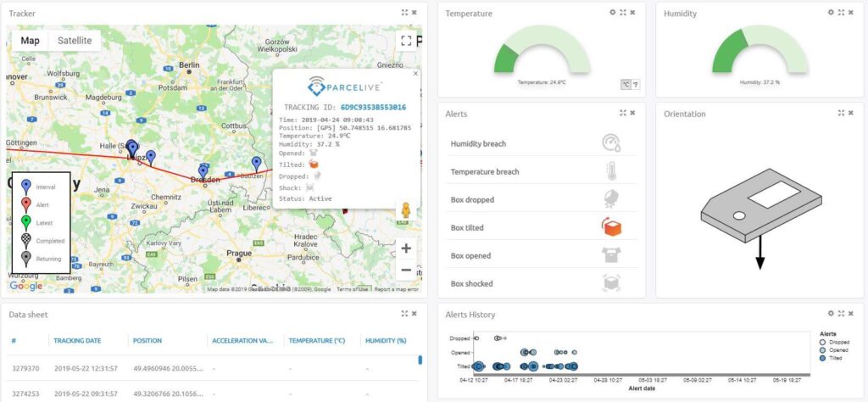Close the ParcelLive info popup

pos(415,74)
